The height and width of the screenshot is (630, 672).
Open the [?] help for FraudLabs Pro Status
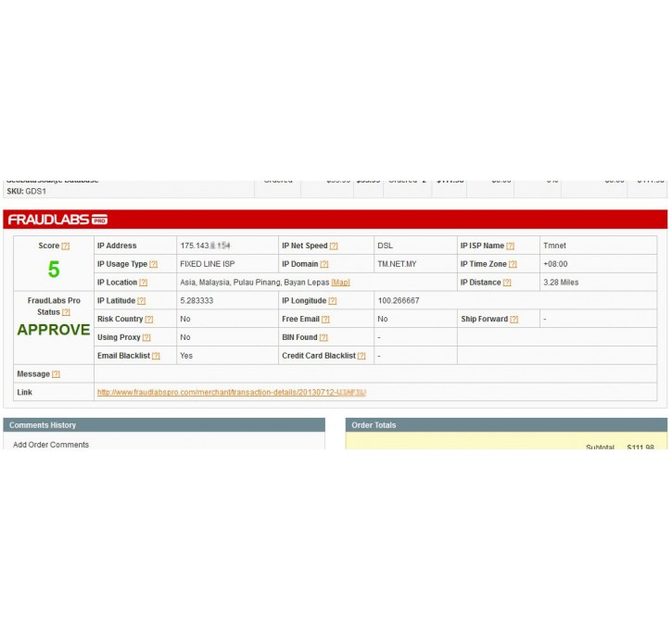(66, 312)
